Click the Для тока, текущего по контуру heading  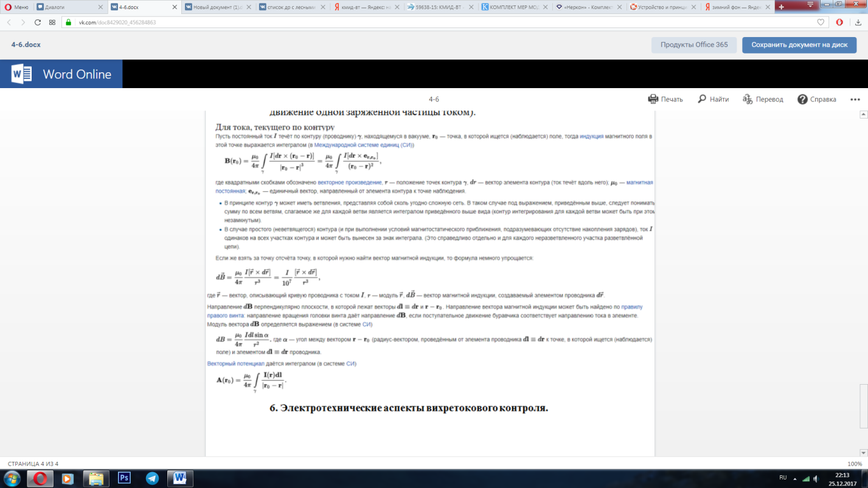coord(275,127)
